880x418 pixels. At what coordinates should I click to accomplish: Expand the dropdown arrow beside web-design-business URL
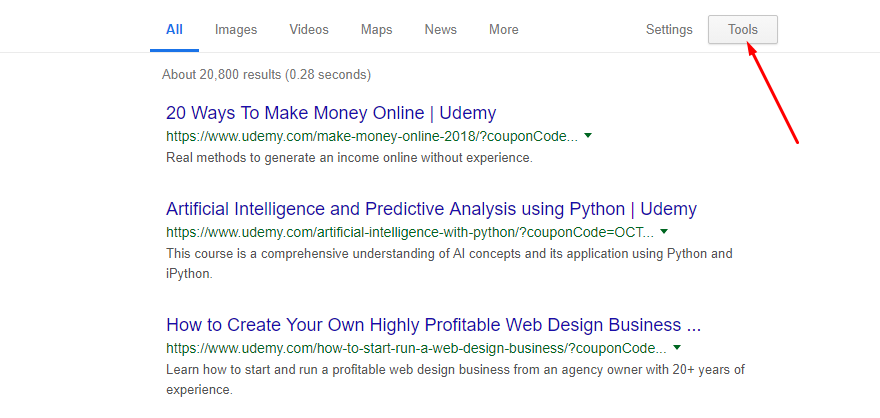[x=677, y=348]
